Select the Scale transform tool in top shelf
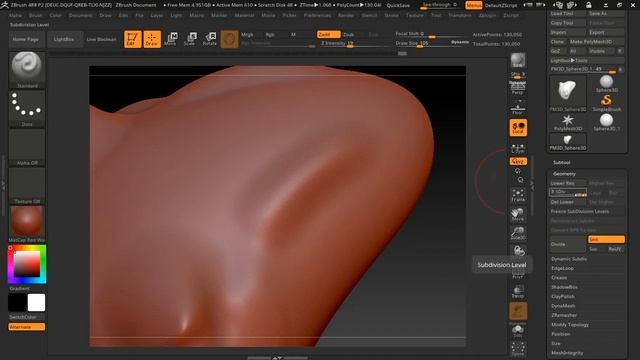 [190, 39]
